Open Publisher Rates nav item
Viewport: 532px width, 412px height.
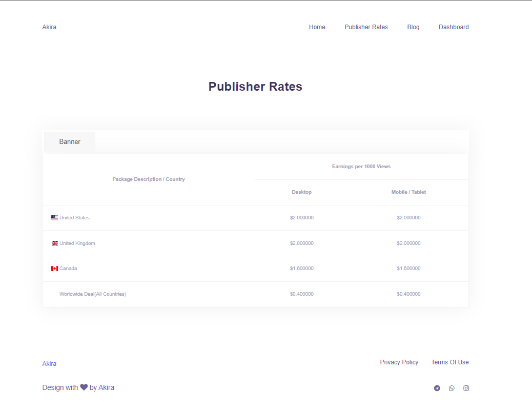366,27
